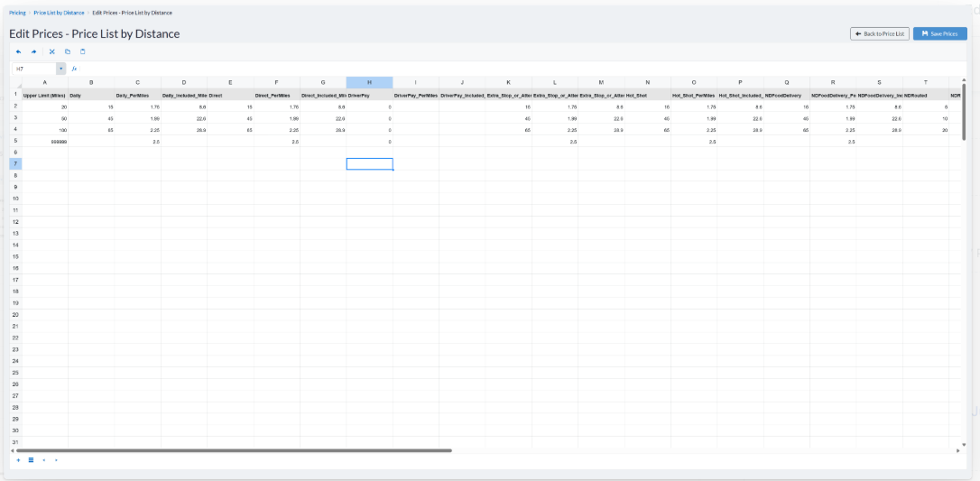980x481 pixels.
Task: Go Back to Price List
Action: click(x=879, y=33)
